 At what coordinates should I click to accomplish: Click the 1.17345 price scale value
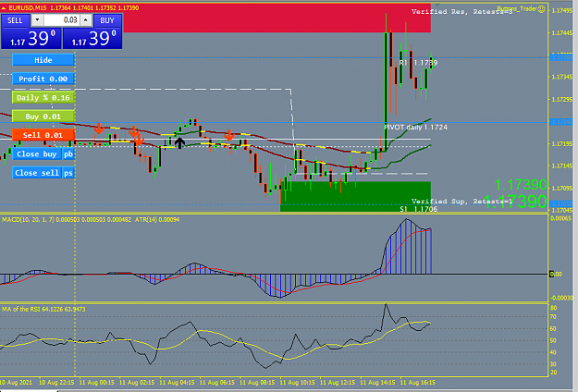tap(561, 77)
